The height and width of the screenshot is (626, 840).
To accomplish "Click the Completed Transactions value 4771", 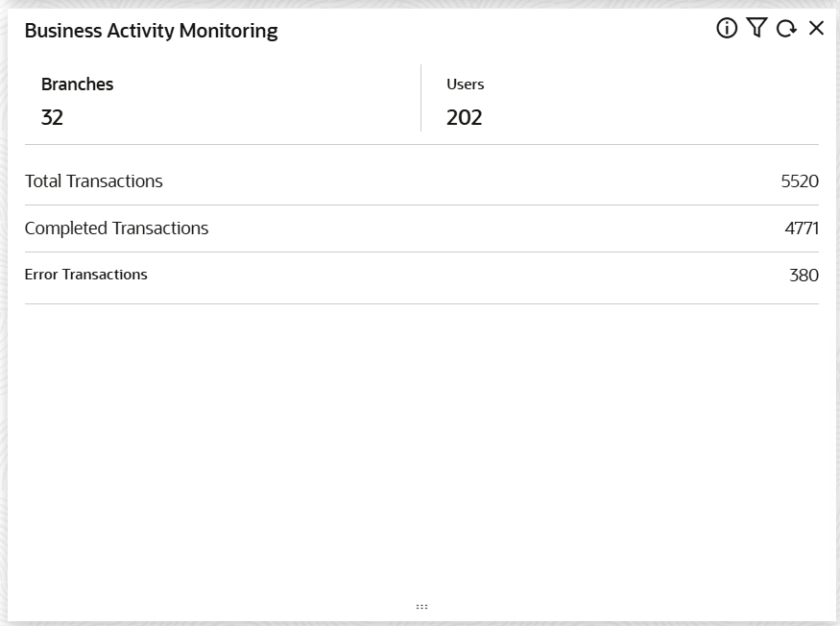I will pyautogui.click(x=801, y=229).
